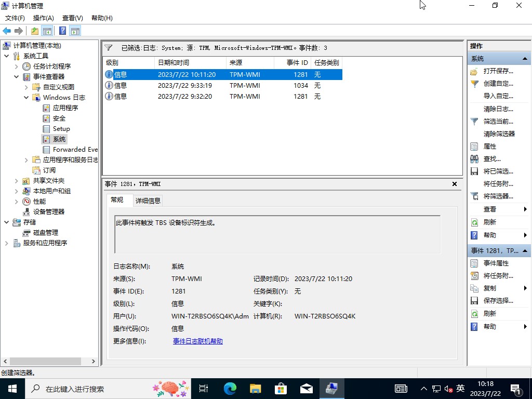Sort by 事件 ID column header

292,63
